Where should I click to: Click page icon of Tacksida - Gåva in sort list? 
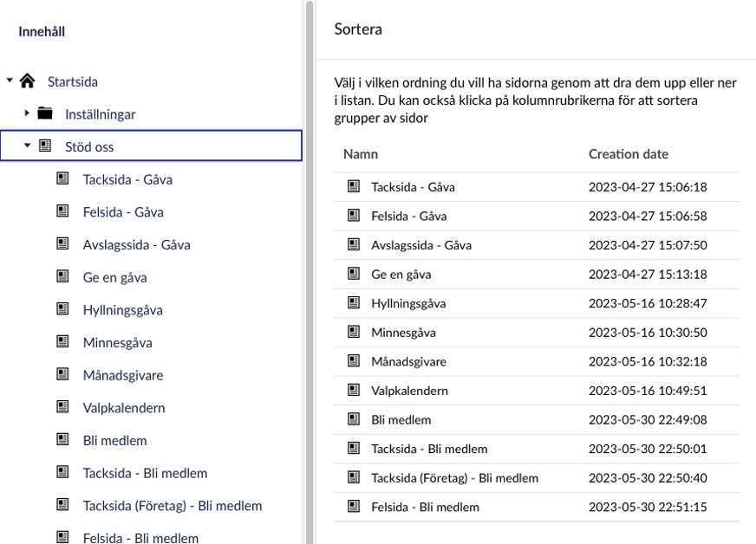click(354, 186)
